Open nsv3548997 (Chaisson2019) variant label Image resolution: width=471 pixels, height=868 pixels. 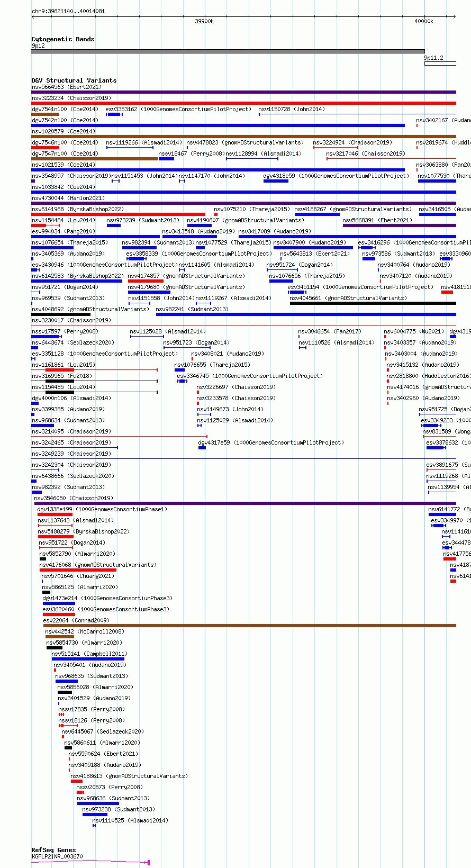(x=71, y=176)
